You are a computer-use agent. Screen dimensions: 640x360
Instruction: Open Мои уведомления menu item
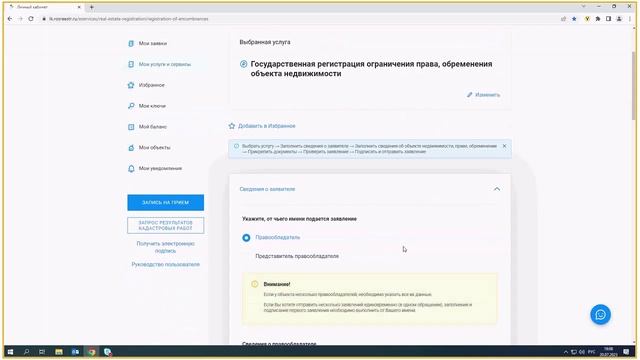point(160,168)
